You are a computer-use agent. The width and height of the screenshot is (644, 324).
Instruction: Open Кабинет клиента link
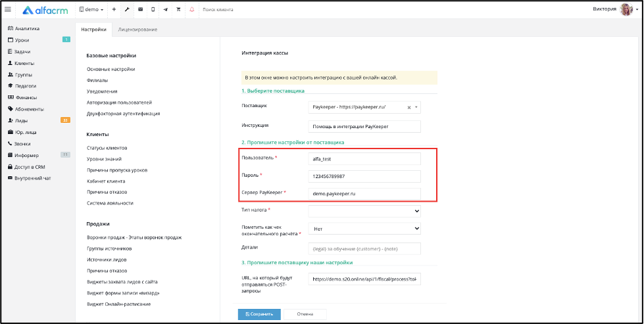pos(106,181)
